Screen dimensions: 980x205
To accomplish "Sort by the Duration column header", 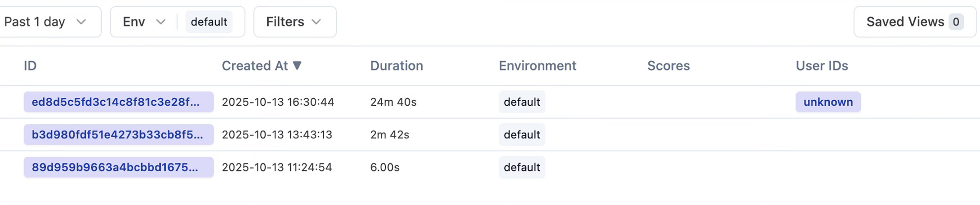I will [x=397, y=66].
